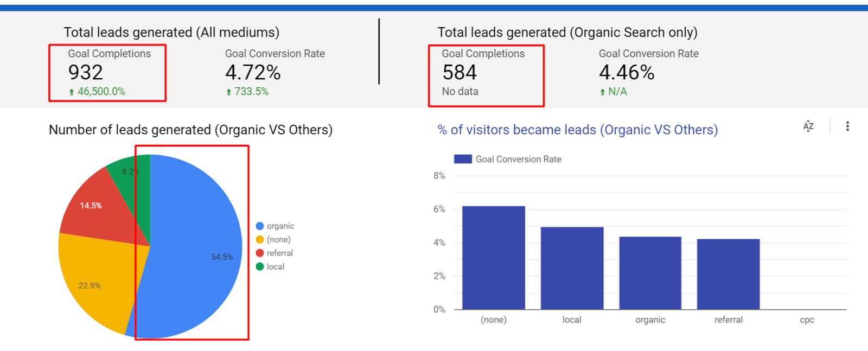Click the No data comparison text

(x=460, y=92)
